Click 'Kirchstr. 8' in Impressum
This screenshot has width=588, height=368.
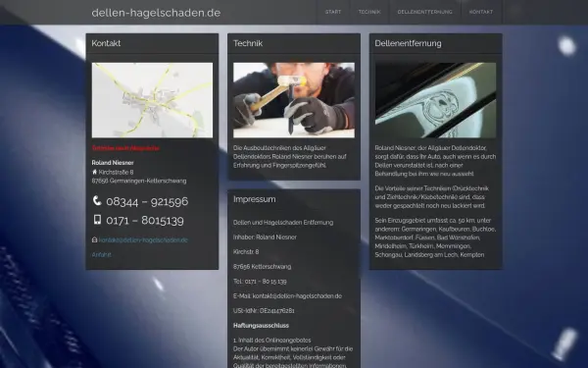point(246,252)
